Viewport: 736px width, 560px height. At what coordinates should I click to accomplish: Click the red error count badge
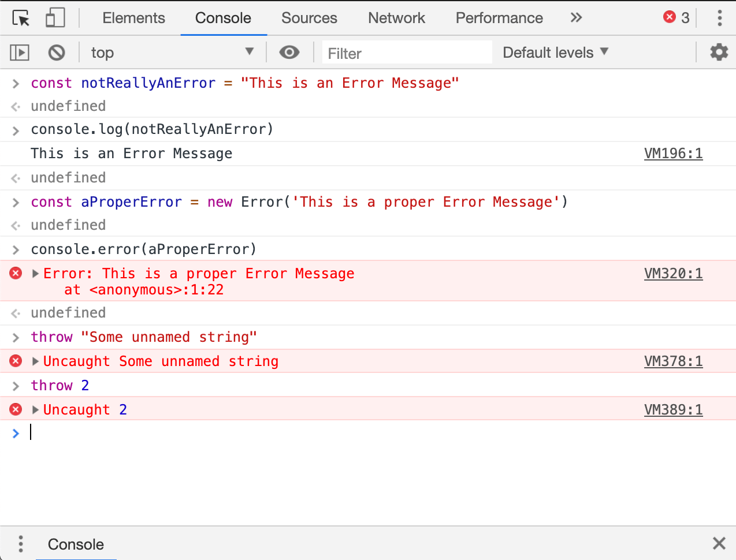[675, 18]
